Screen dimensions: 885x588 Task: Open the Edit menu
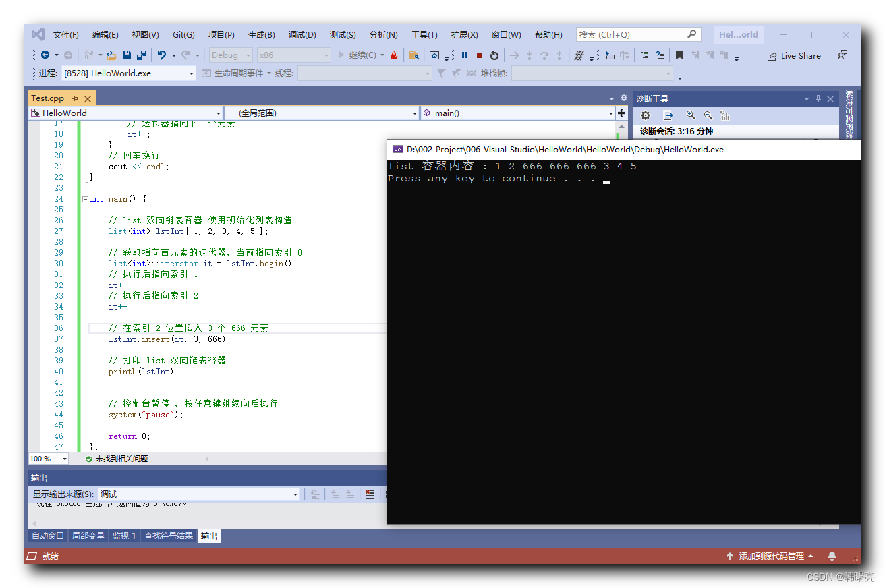[105, 35]
